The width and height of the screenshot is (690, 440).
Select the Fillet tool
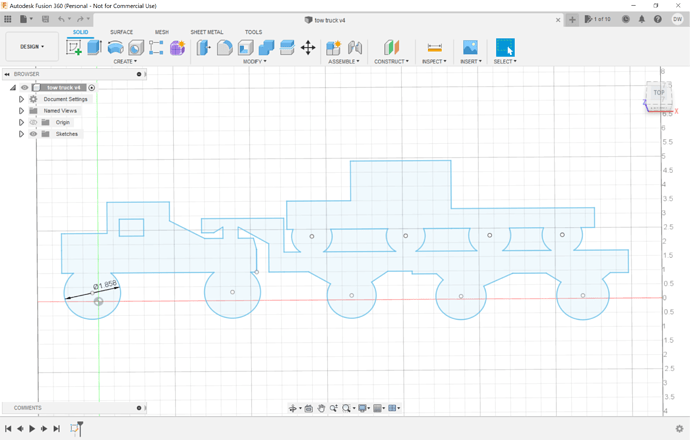(x=224, y=48)
